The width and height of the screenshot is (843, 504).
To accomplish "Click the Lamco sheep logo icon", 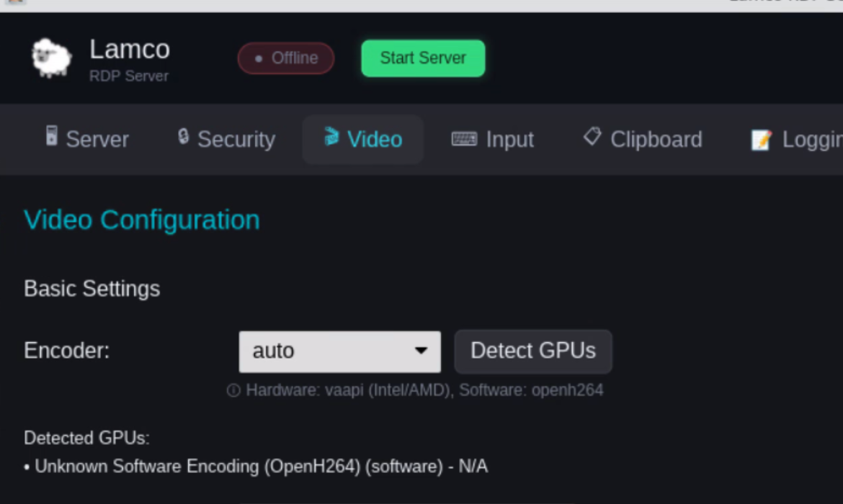I will coord(51,58).
